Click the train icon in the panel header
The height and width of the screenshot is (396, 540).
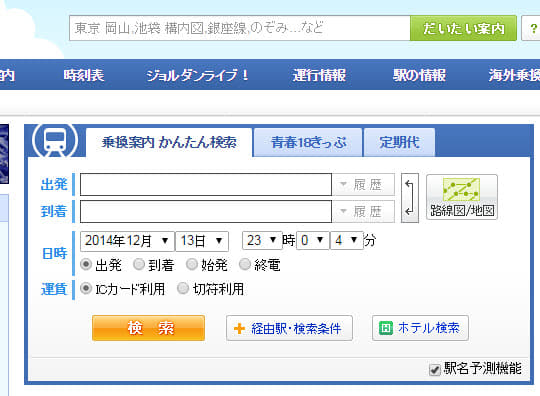pyautogui.click(x=55, y=141)
